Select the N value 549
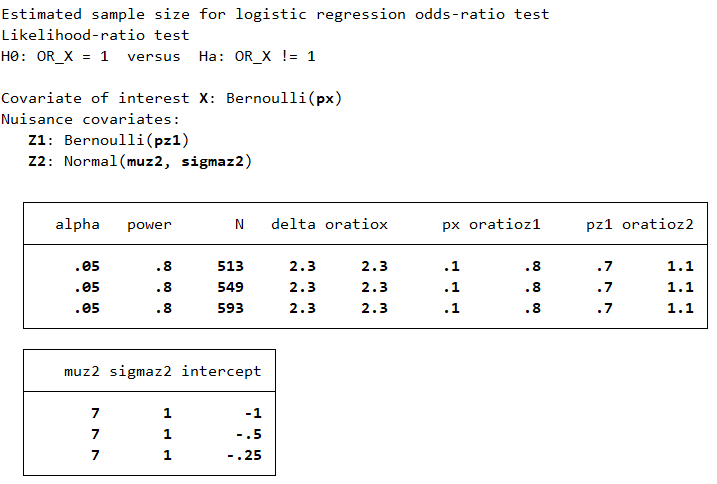The image size is (717, 484). [x=230, y=288]
